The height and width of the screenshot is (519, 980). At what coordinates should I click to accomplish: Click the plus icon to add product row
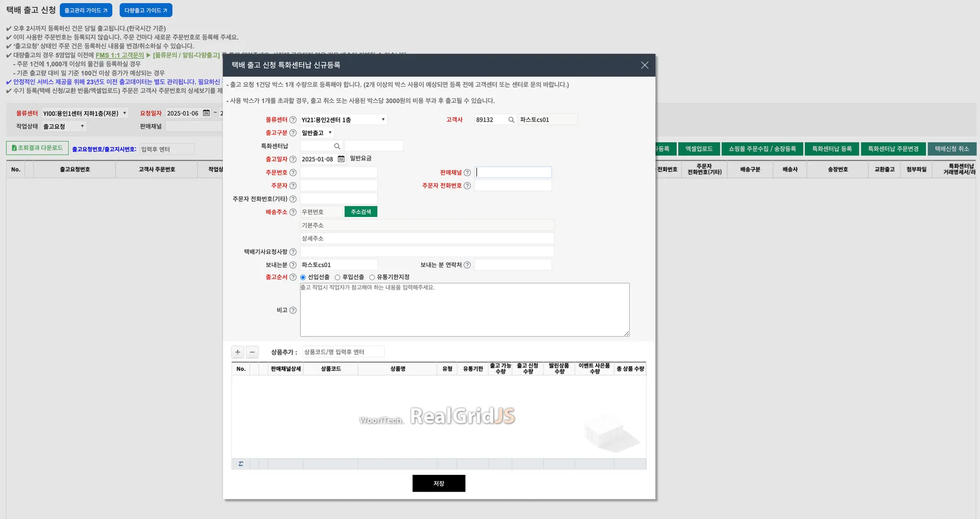point(237,352)
